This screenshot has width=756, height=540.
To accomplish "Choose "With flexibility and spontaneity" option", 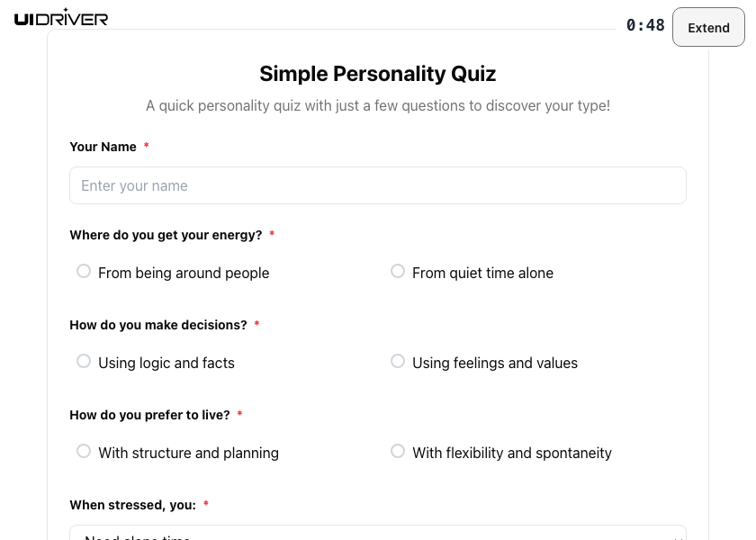I will 398,451.
